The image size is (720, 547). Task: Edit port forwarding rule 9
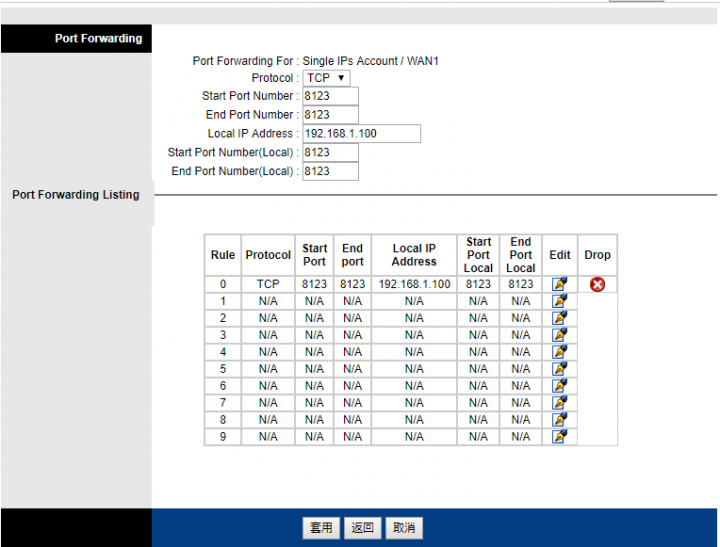tap(559, 436)
